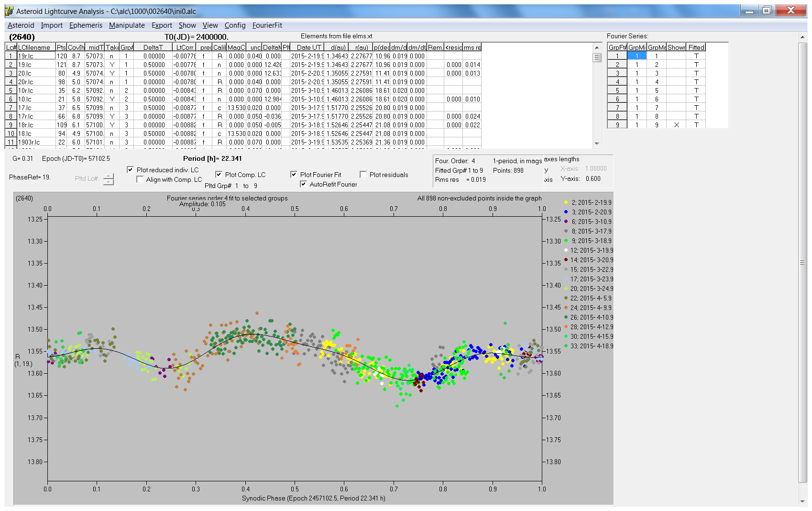Screen dimensions: 812x511
Task: Click the Four. Order: 4 label
Action: (x=455, y=161)
